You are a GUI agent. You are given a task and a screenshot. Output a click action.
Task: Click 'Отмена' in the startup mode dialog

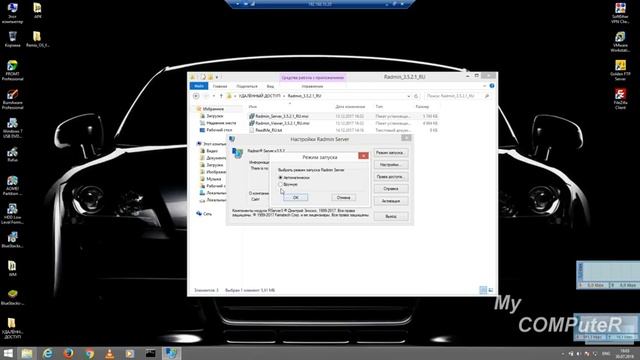[x=344, y=198]
